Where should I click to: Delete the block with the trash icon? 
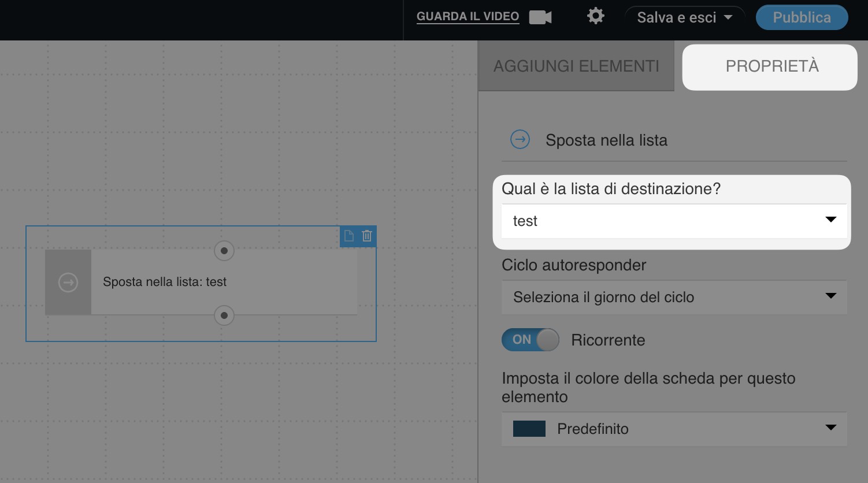coord(367,236)
